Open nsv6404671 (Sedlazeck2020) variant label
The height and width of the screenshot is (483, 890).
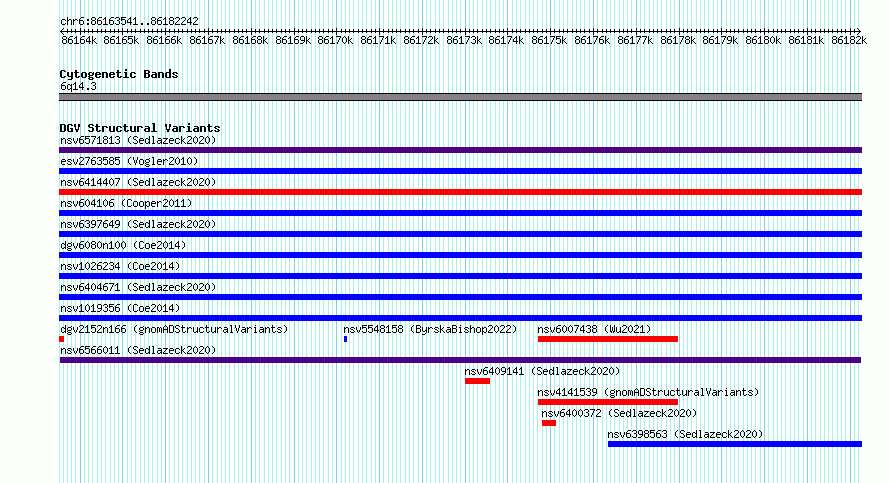[x=138, y=287]
